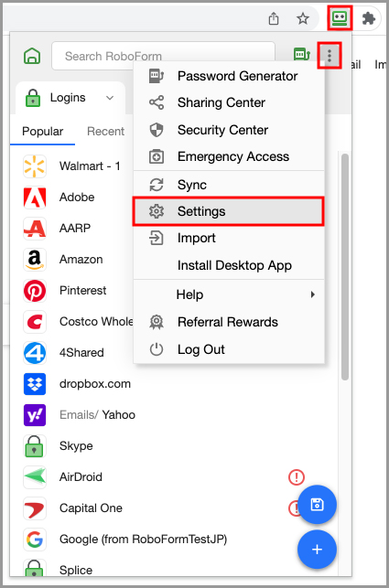Click Log Out in the menu
Image resolution: width=389 pixels, height=588 pixels.
point(229,349)
